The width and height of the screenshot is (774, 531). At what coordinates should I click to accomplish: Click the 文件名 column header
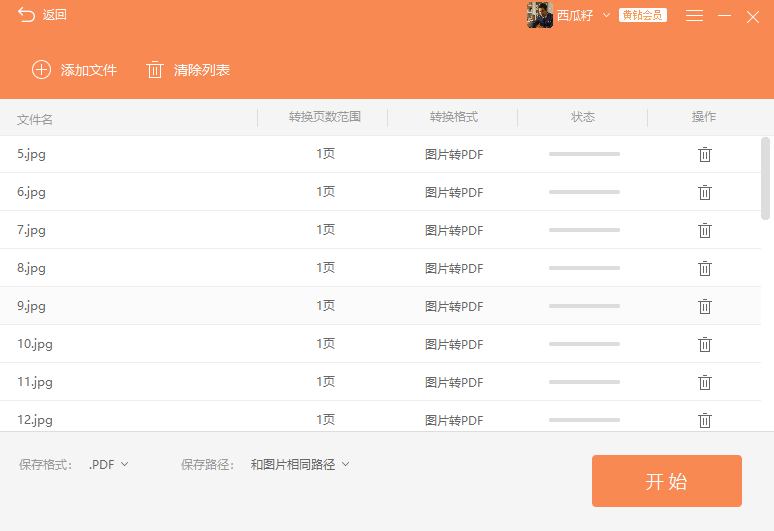click(35, 119)
